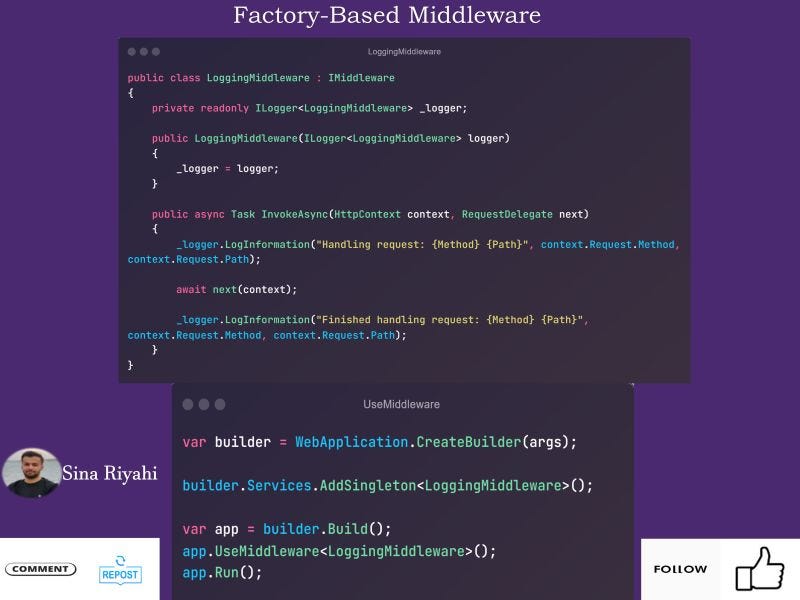
Task: Select the UseMiddleware window title bar
Action: coord(402,405)
